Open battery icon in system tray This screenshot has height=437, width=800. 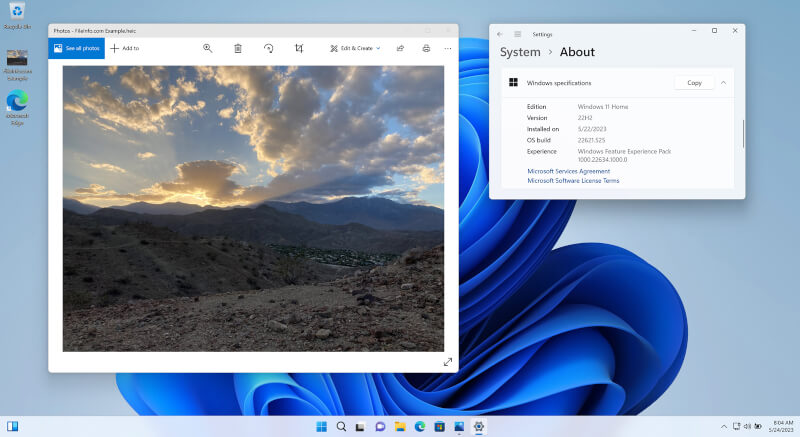[758, 426]
